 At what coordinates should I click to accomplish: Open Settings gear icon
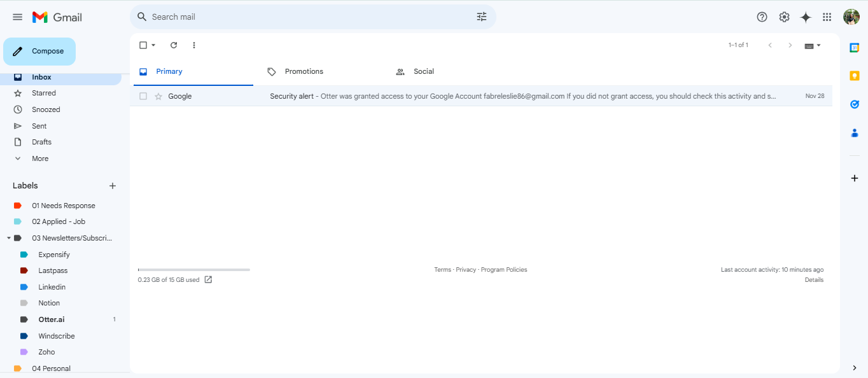click(784, 17)
